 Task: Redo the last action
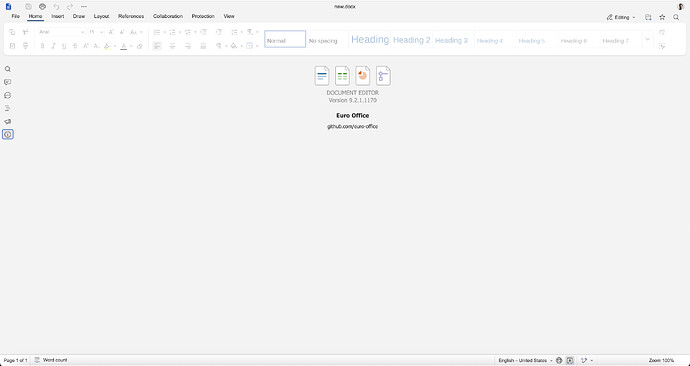point(70,7)
